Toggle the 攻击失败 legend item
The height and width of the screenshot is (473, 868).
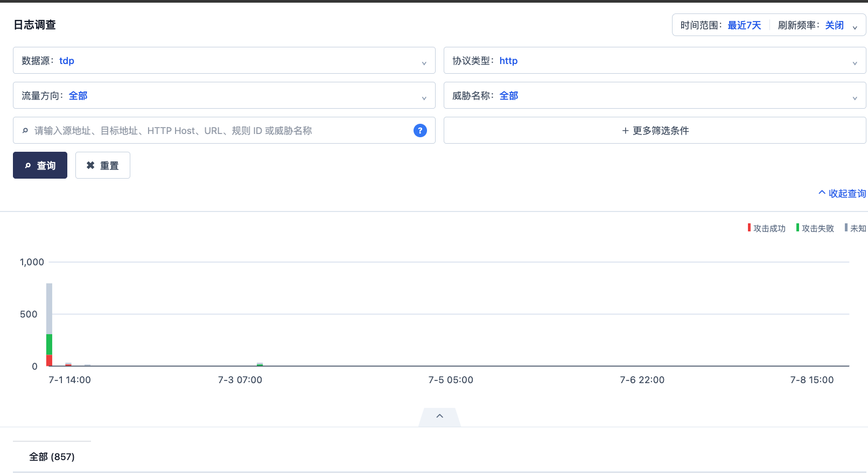click(x=815, y=228)
